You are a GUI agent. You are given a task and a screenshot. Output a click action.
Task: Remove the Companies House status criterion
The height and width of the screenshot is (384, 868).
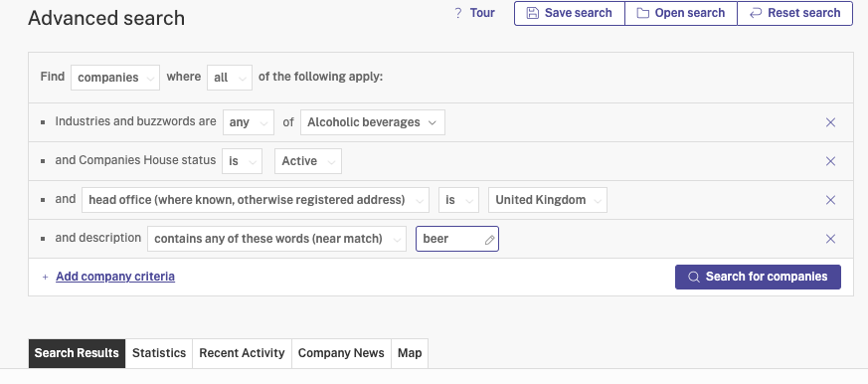point(830,161)
